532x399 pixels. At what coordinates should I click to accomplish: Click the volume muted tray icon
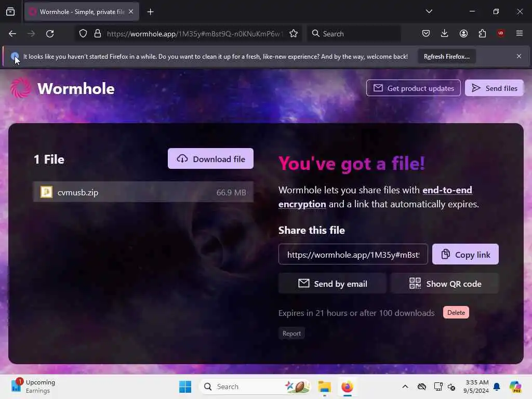click(451, 387)
